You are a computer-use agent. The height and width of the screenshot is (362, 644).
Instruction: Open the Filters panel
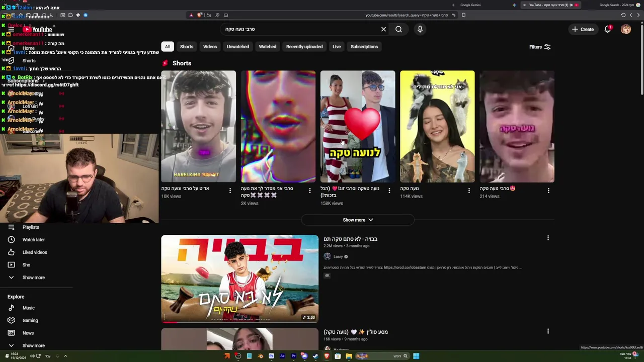pos(540,47)
